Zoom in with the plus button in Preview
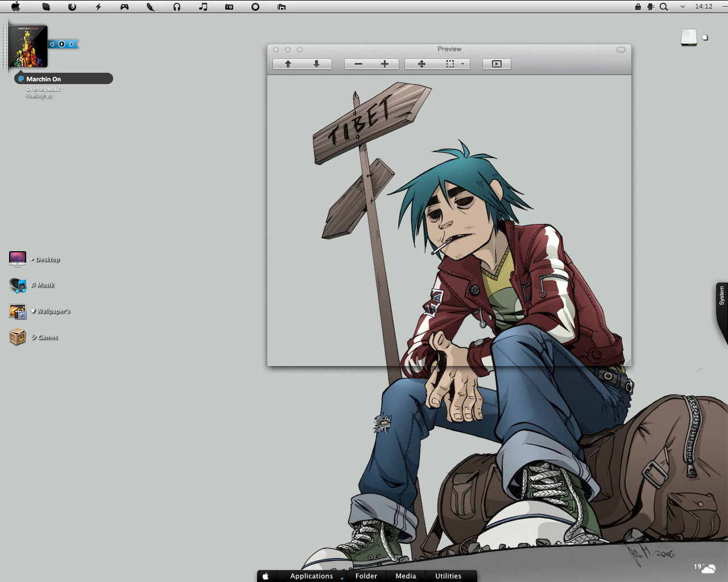This screenshot has width=728, height=582. coord(385,64)
